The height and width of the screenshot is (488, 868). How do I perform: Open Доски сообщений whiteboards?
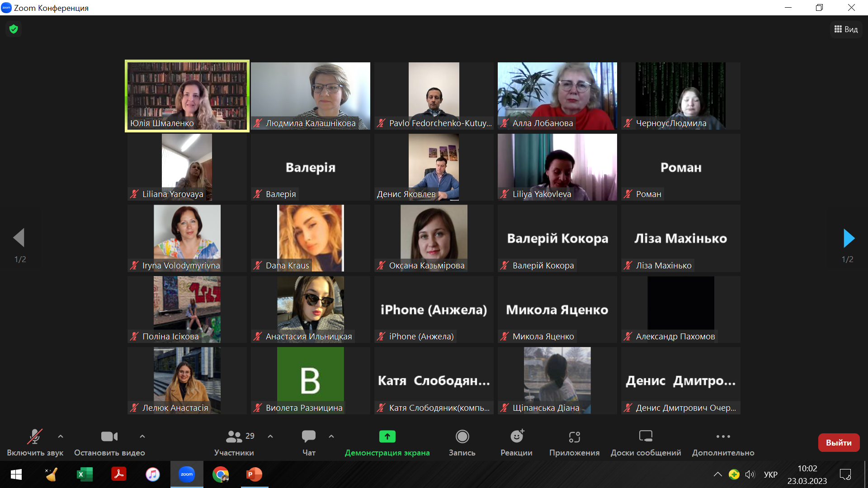(646, 442)
